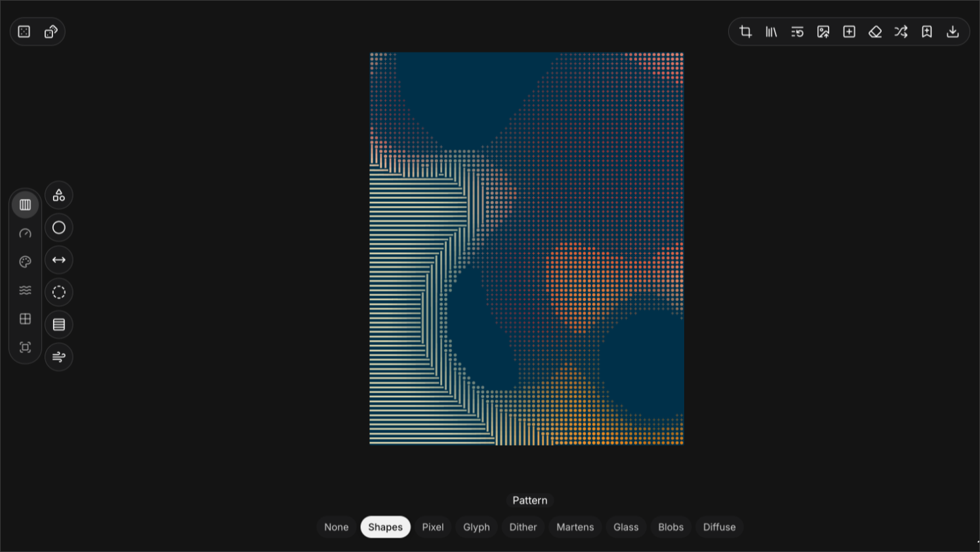The image size is (980, 552).
Task: Click the history list icon
Action: point(797,32)
